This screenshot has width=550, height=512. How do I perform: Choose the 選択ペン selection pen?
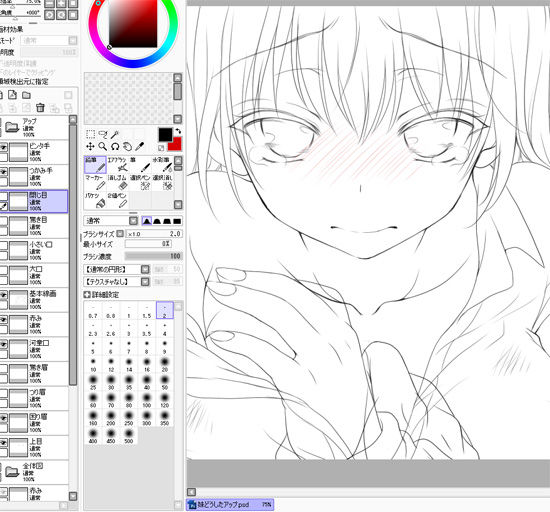pyautogui.click(x=140, y=182)
